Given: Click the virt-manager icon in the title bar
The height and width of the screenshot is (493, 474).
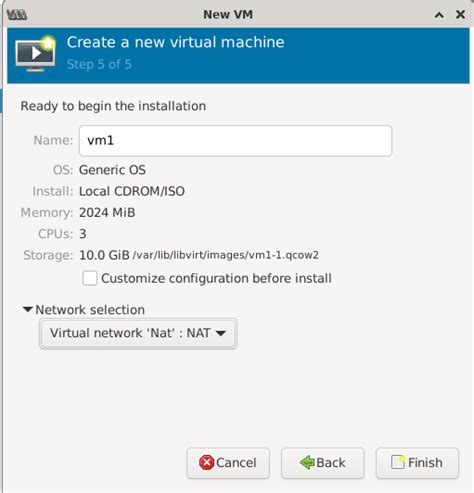Looking at the screenshot, I should tap(17, 15).
